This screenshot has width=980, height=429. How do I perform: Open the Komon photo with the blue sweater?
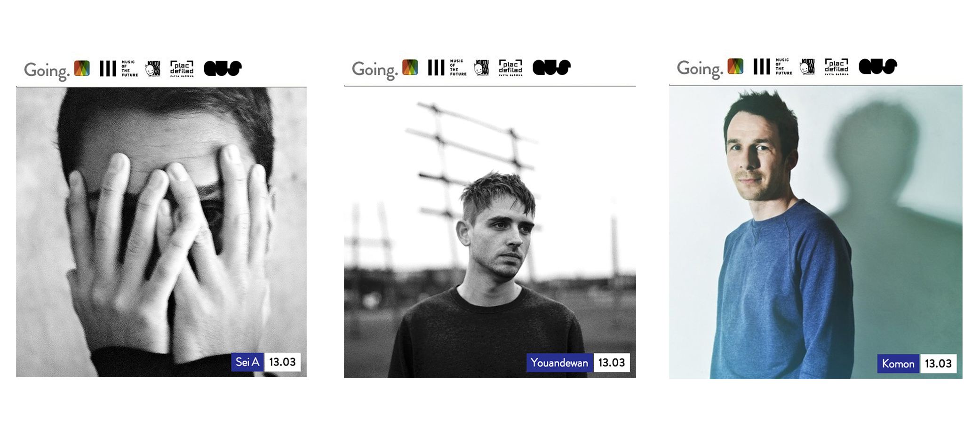(x=816, y=232)
